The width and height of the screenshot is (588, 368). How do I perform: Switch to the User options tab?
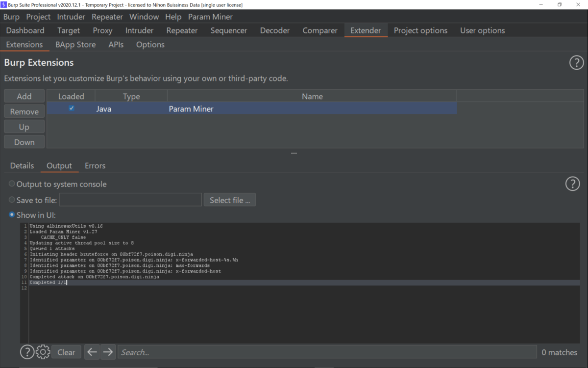point(482,30)
